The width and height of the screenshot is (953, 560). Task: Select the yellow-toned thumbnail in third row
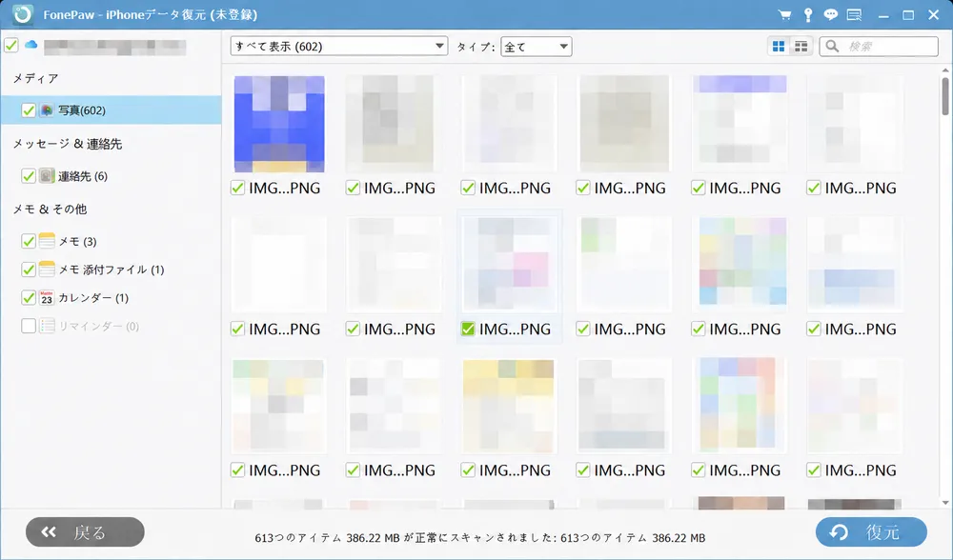pos(509,406)
